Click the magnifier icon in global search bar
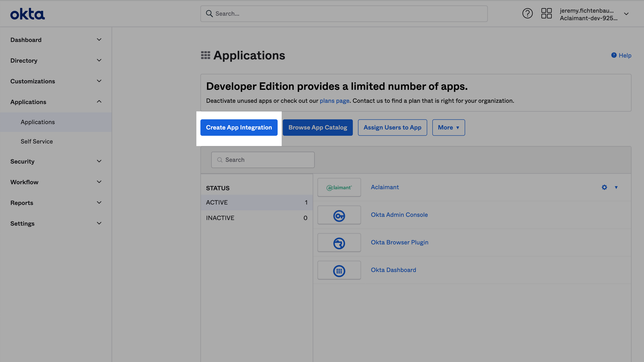The image size is (644, 362). coord(209,14)
